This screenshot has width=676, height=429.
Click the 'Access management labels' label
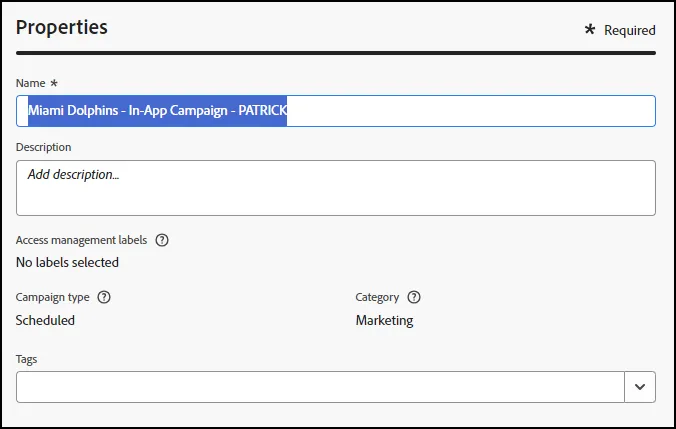pos(81,240)
